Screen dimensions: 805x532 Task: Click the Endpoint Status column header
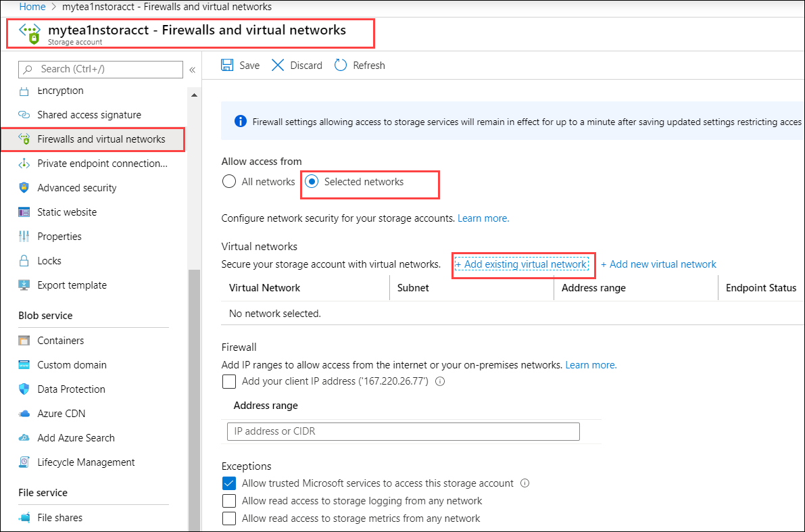(x=761, y=288)
